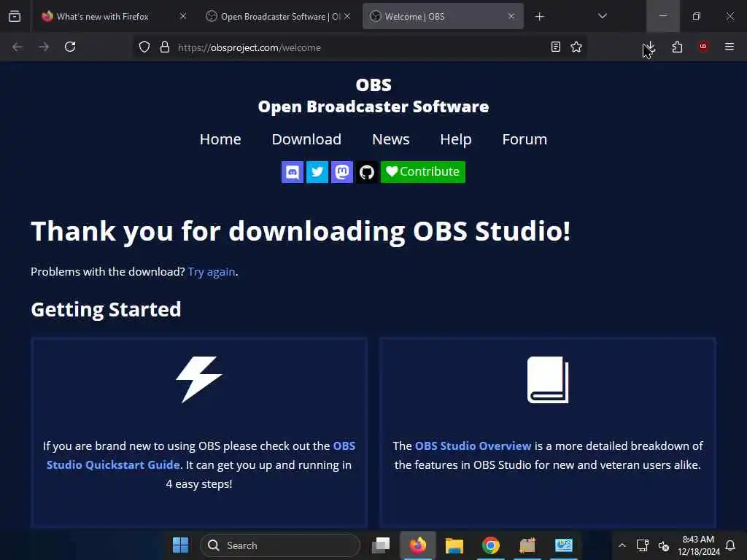
Task: Open the extensions puzzle icon
Action: pyautogui.click(x=677, y=47)
